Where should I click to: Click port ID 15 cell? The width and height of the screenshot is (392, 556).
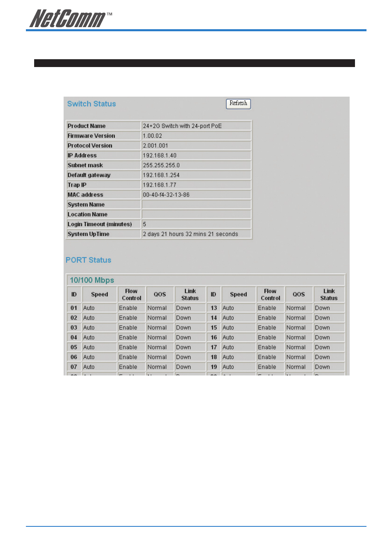point(213,328)
